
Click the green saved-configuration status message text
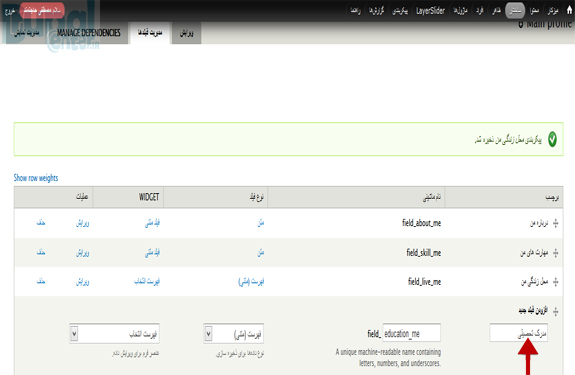[508, 140]
